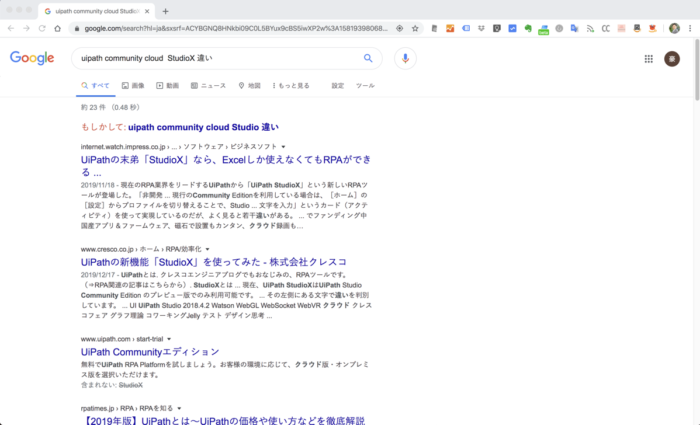Open UiPath Communityエディション link
This screenshot has width=700, height=425.
(150, 352)
